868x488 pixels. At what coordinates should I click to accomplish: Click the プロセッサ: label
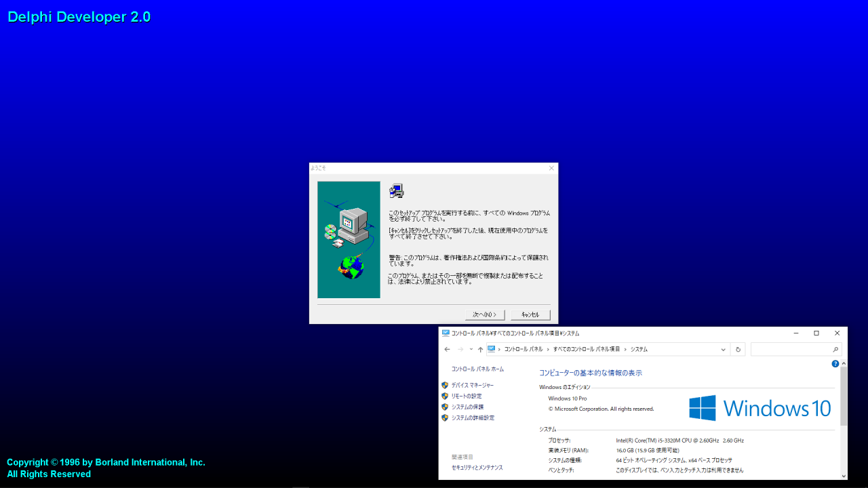[x=559, y=441]
